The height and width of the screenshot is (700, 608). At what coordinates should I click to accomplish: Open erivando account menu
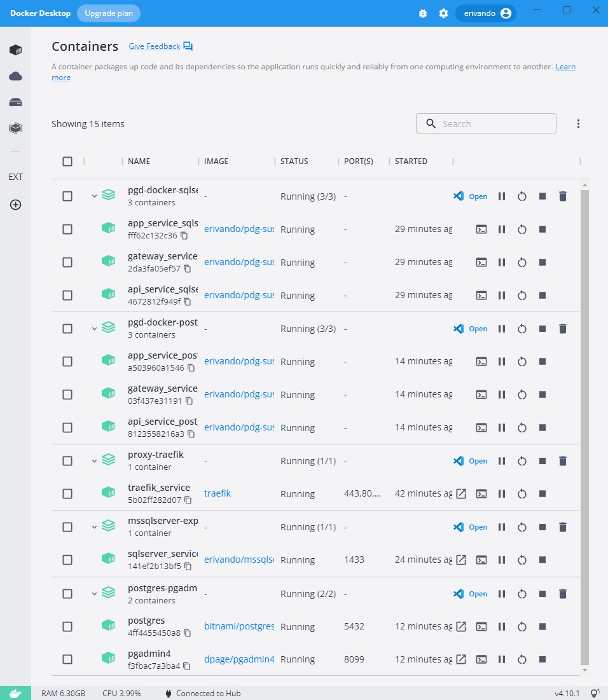click(486, 13)
